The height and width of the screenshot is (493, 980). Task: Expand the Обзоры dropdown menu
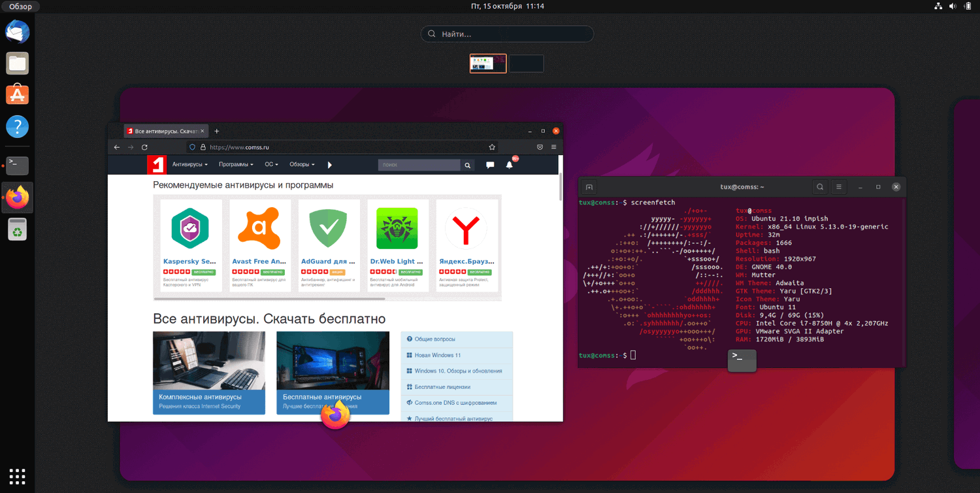302,165
